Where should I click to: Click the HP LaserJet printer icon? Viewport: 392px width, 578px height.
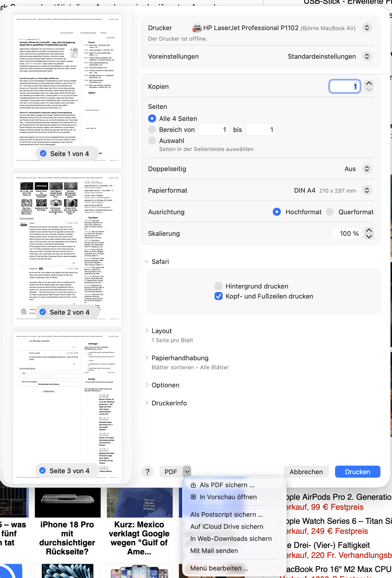(197, 28)
